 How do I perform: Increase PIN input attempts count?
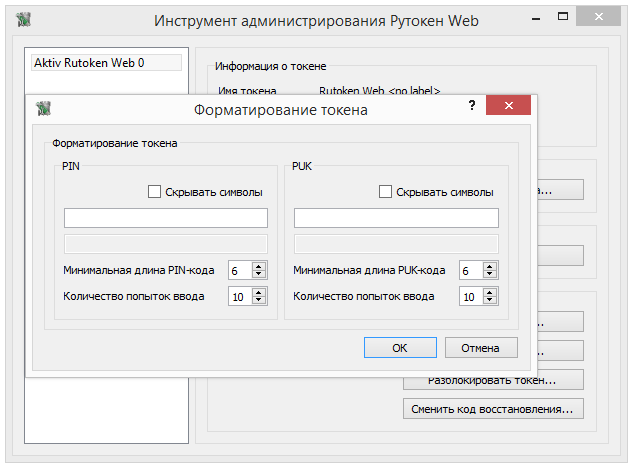coord(259,293)
